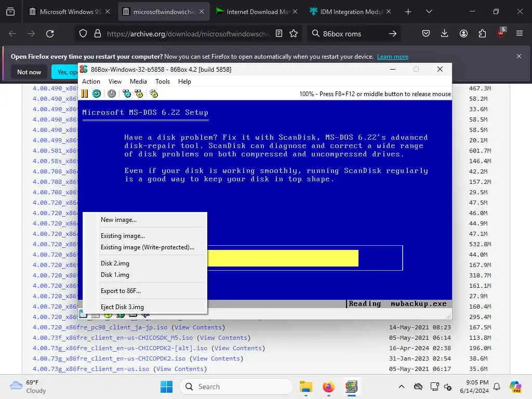The image size is (532, 399).
Task: Close the microsoftwindowschic tab
Action: 202,12
